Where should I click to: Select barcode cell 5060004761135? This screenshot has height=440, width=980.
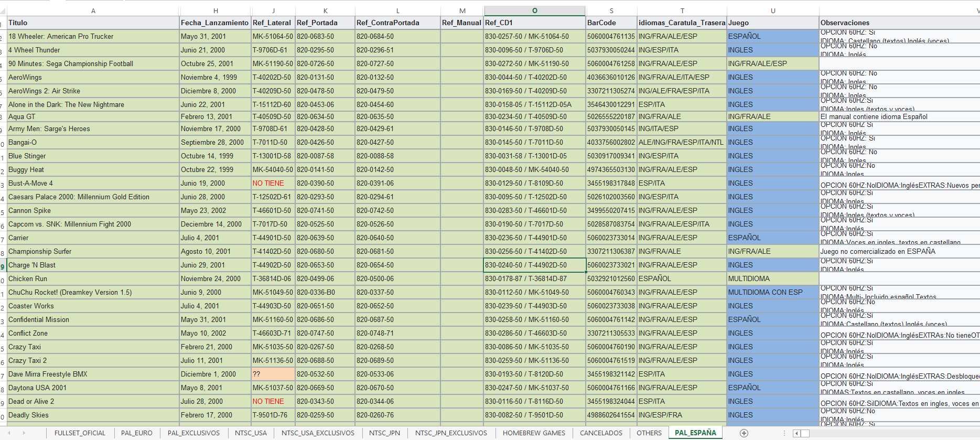pyautogui.click(x=611, y=36)
